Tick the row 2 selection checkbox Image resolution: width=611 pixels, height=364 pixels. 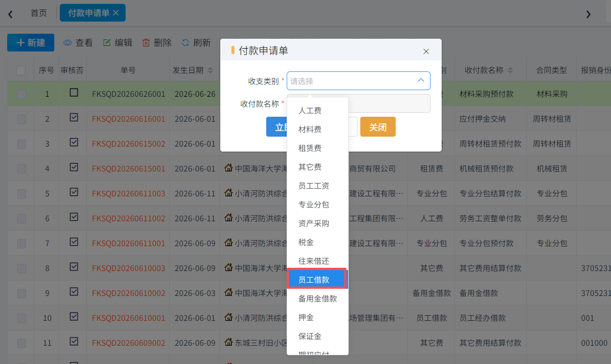click(22, 119)
